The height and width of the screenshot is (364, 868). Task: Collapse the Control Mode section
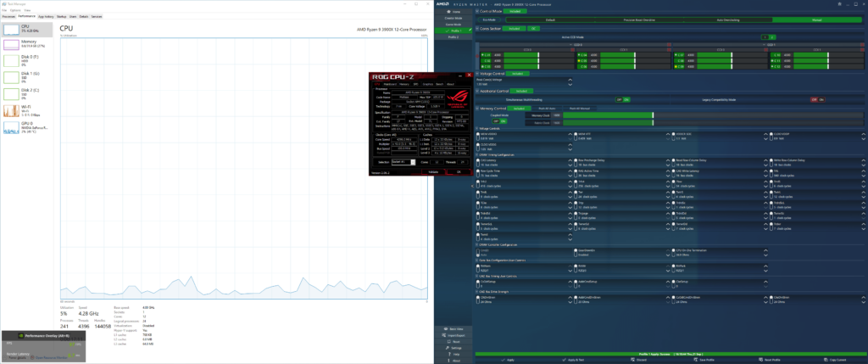tap(477, 11)
